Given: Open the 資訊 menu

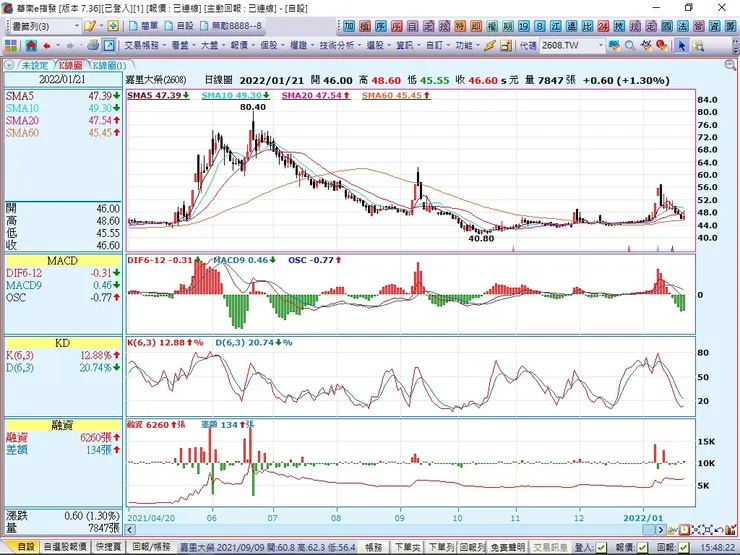Looking at the screenshot, I should pos(408,46).
